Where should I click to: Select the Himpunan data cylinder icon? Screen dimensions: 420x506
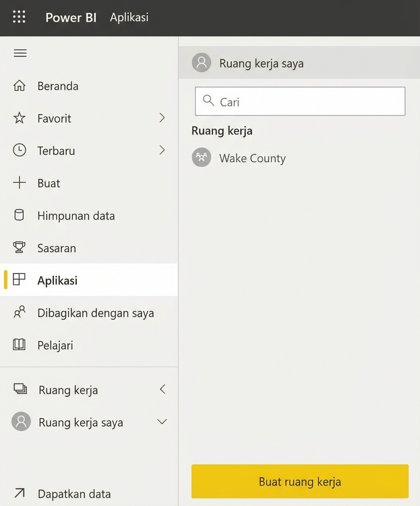tap(20, 216)
